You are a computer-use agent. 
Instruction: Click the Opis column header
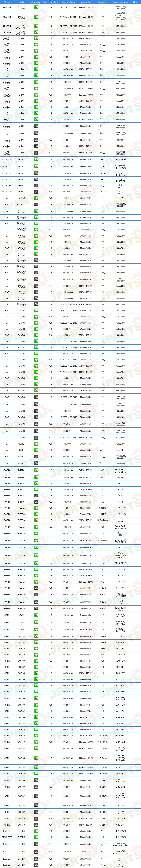click(x=135, y=2)
